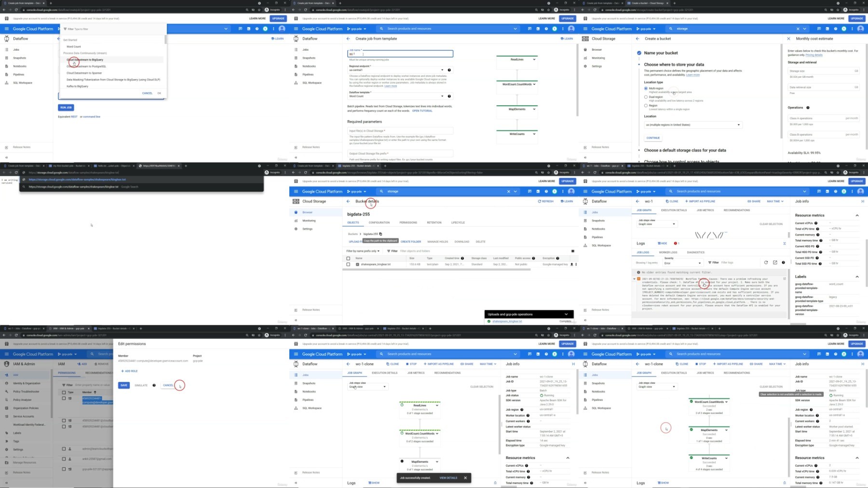Viewport: 868px width, 488px height.
Task: Click the help icon beside Regional endpoint
Action: tap(449, 70)
